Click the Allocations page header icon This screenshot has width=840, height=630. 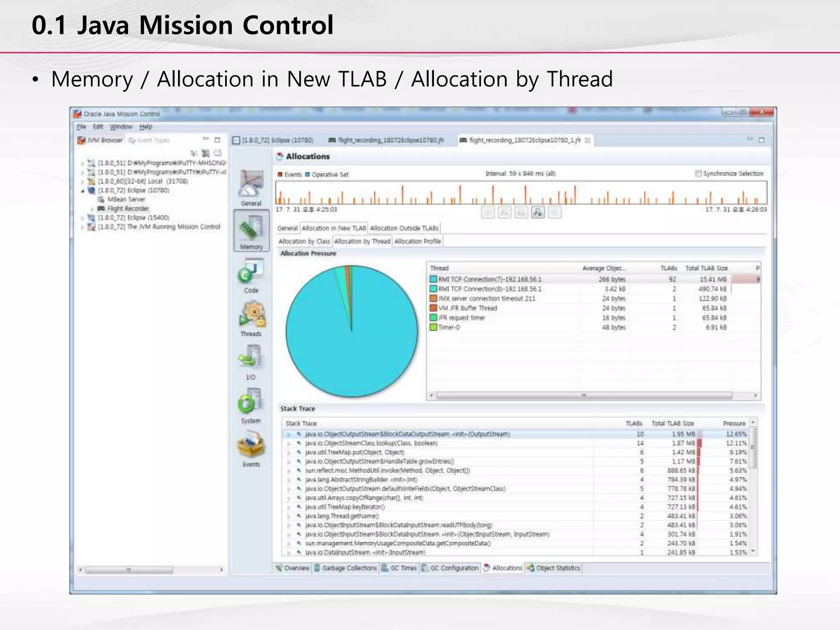(280, 156)
